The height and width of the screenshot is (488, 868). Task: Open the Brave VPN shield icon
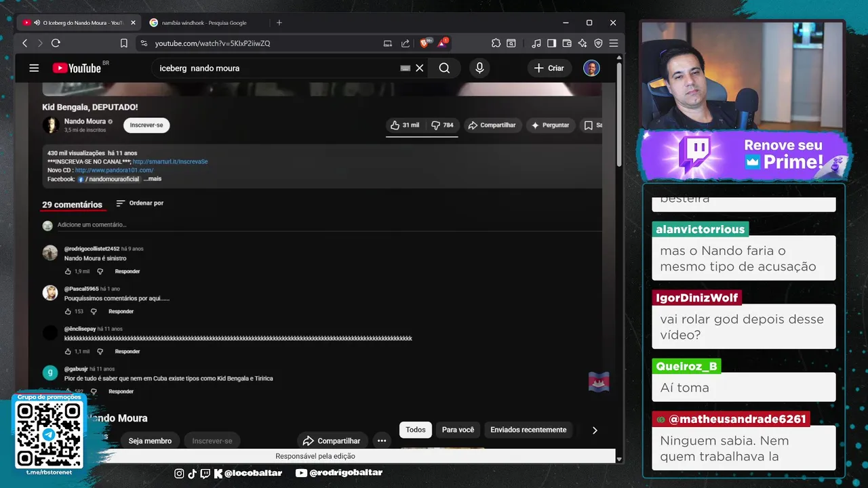coord(598,43)
